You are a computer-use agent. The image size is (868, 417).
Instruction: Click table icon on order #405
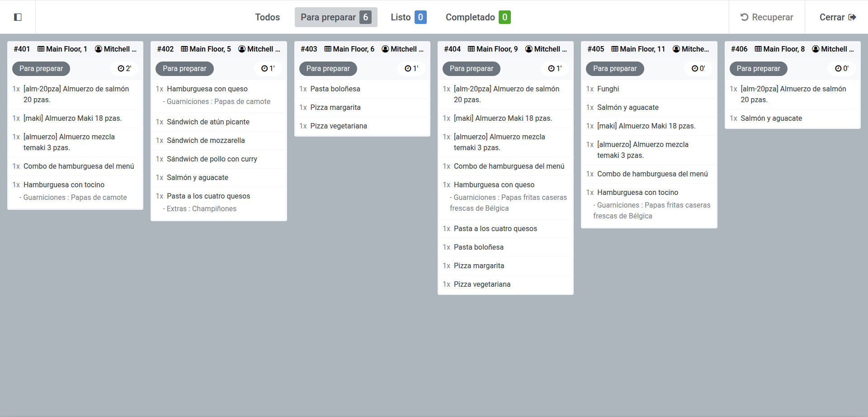click(615, 49)
